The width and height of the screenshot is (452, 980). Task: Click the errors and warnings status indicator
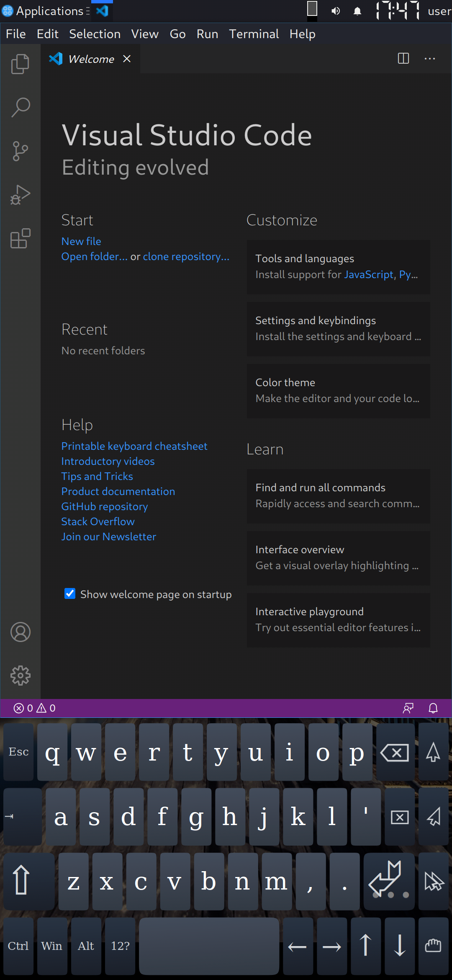35,708
